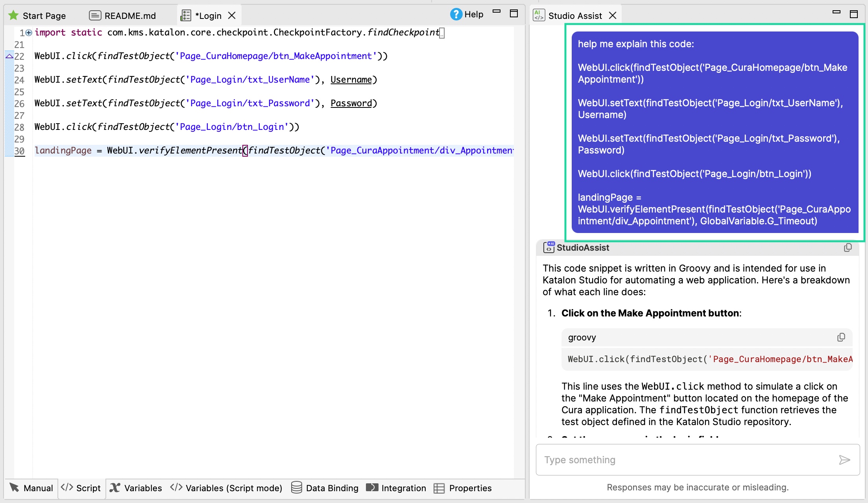Screen dimensions: 868x503
Task: Close the Login editor tab
Action: click(232, 15)
